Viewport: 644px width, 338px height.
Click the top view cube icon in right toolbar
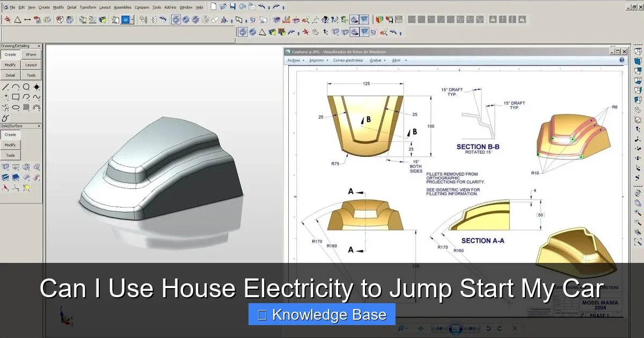point(638,52)
